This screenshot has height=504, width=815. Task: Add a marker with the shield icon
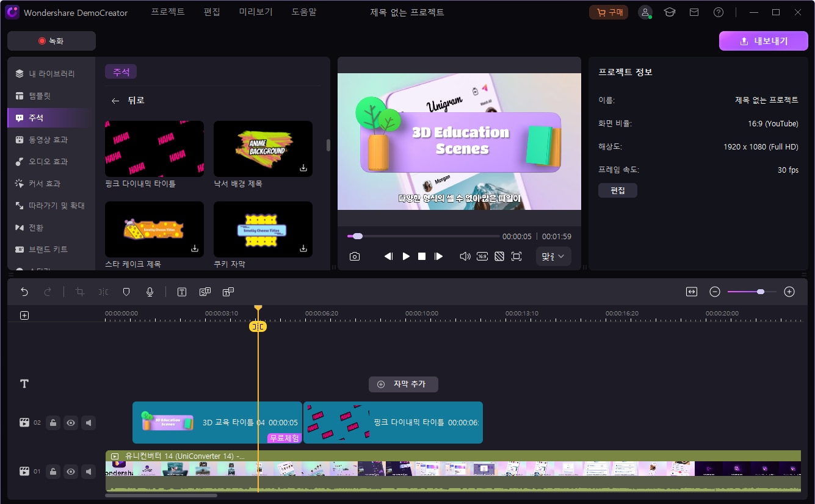pos(126,292)
